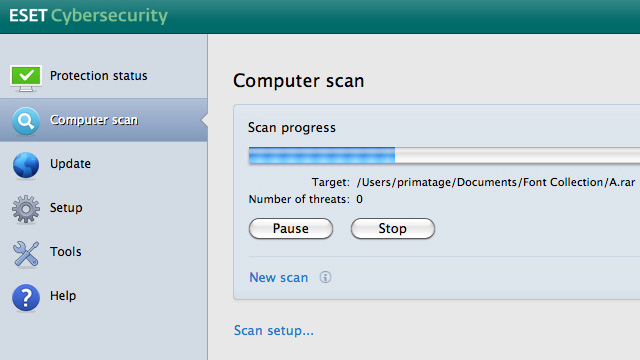This screenshot has width=640, height=360.
Task: Click the green Protection status monitor icon
Action: tap(26, 78)
